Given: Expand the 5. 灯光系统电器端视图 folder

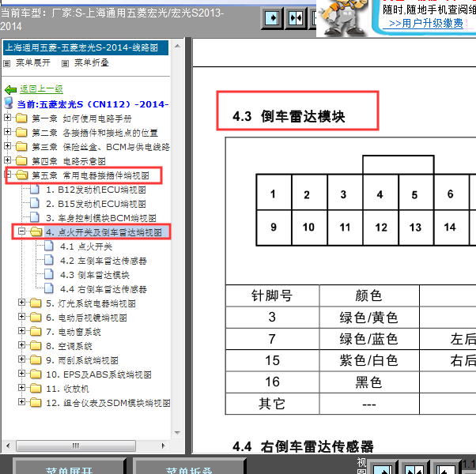Looking at the screenshot, I should (x=21, y=303).
